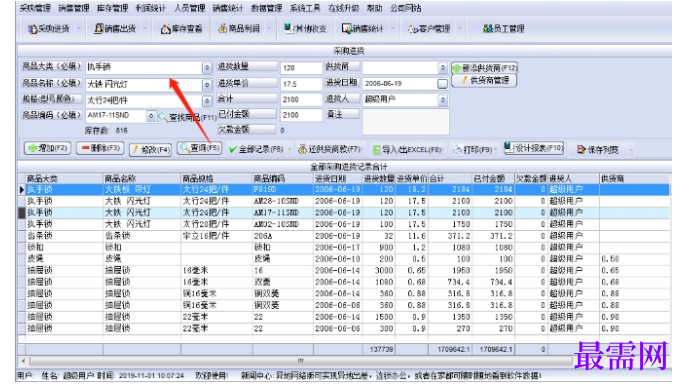Viewport: 686px width, 387px height.
Task: Click the 已付金额 field showing 2100
Action: 301,115
